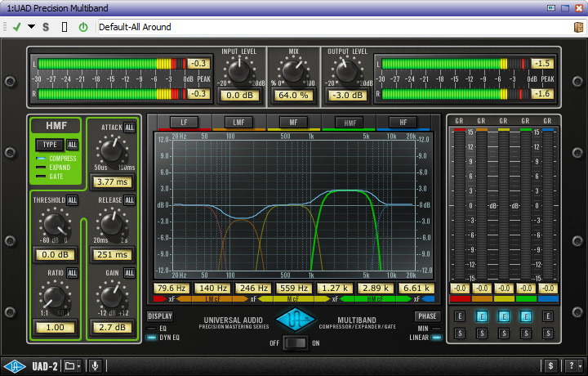Click the 6.61 k frequency field
Viewport: 588px width, 376px height.
coord(416,289)
